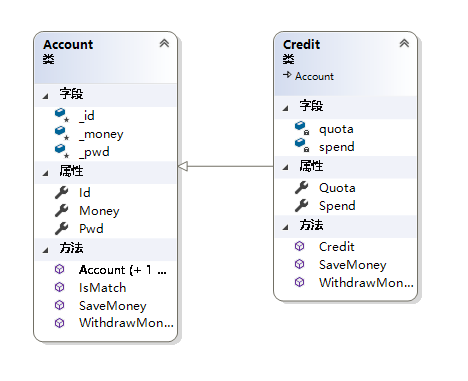Click the IsMatch method cube icon

[59, 287]
